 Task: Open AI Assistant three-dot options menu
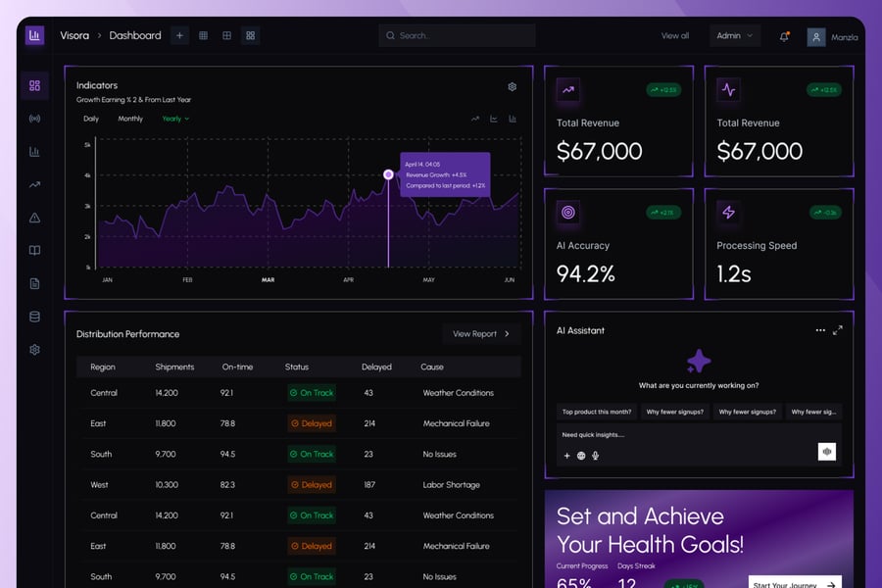[x=820, y=330]
